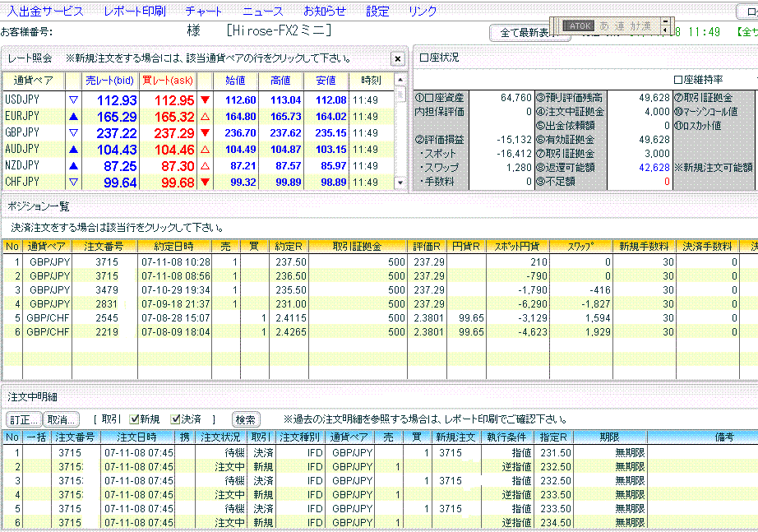Open the お知らせ menu
The image size is (758, 532).
pos(325,12)
